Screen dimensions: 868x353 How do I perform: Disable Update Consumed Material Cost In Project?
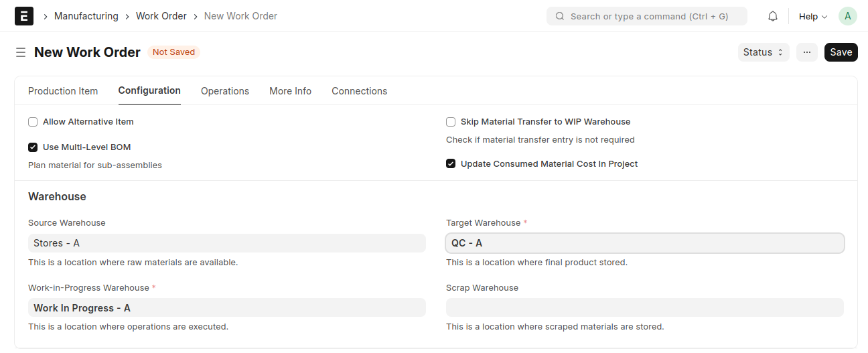tap(451, 164)
